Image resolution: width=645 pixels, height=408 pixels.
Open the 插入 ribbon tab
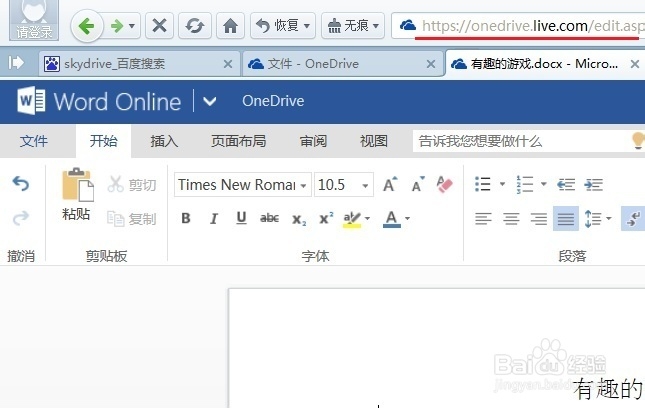(x=164, y=141)
